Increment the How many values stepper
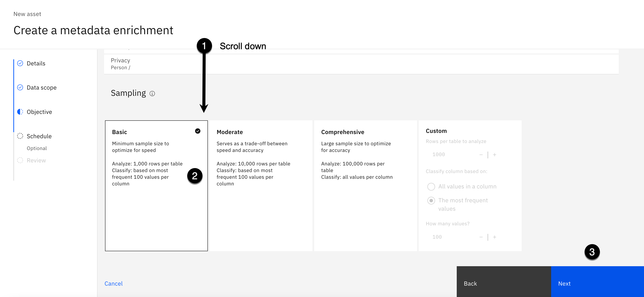Screen dimensions: 644x297 pyautogui.click(x=494, y=237)
